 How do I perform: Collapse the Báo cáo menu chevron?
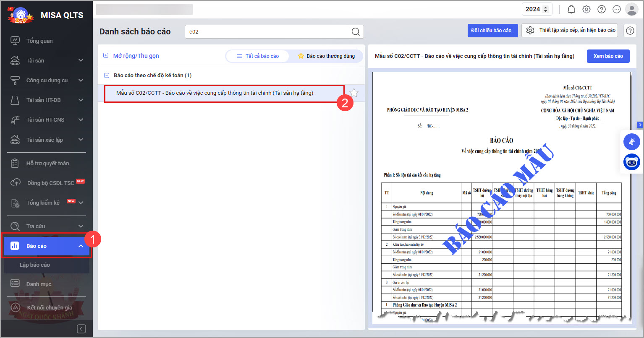[81, 246]
